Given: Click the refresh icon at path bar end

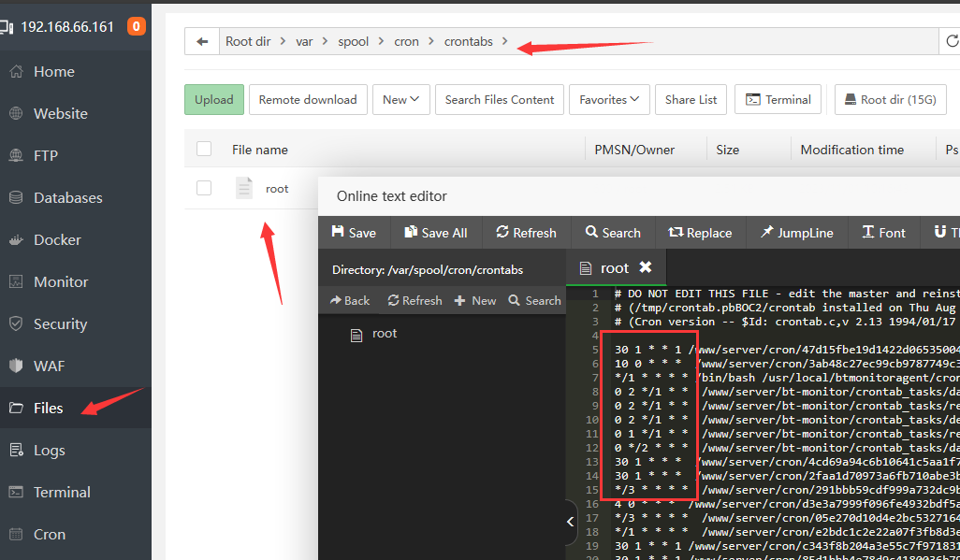Looking at the screenshot, I should click(x=952, y=42).
